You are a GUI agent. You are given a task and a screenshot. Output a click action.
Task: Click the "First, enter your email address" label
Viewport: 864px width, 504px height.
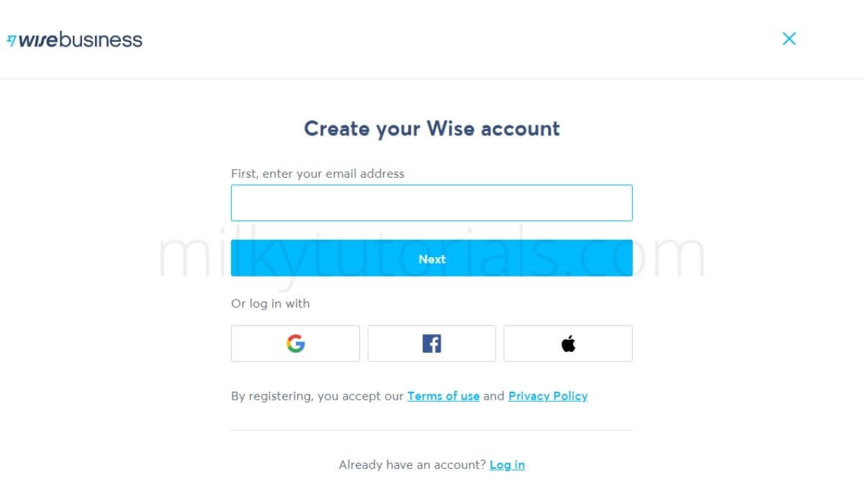coord(318,174)
